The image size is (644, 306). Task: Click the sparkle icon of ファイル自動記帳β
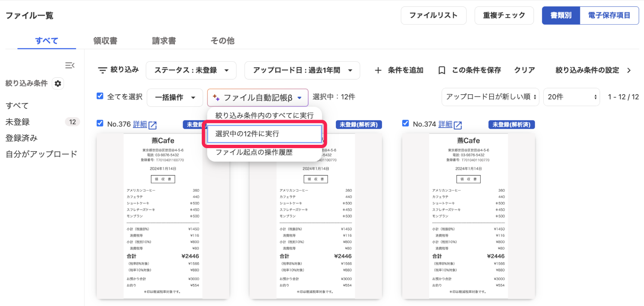pos(216,97)
